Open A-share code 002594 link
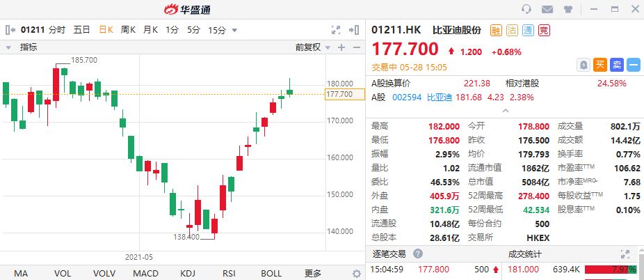The height and width of the screenshot is (280, 644). [407, 98]
